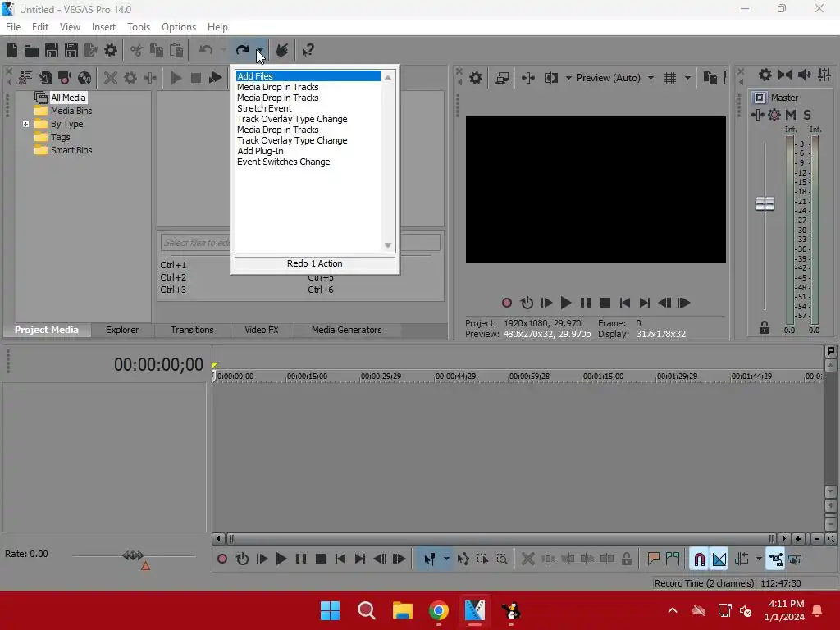Toggle Preview on External Monitor icon

[x=502, y=78]
